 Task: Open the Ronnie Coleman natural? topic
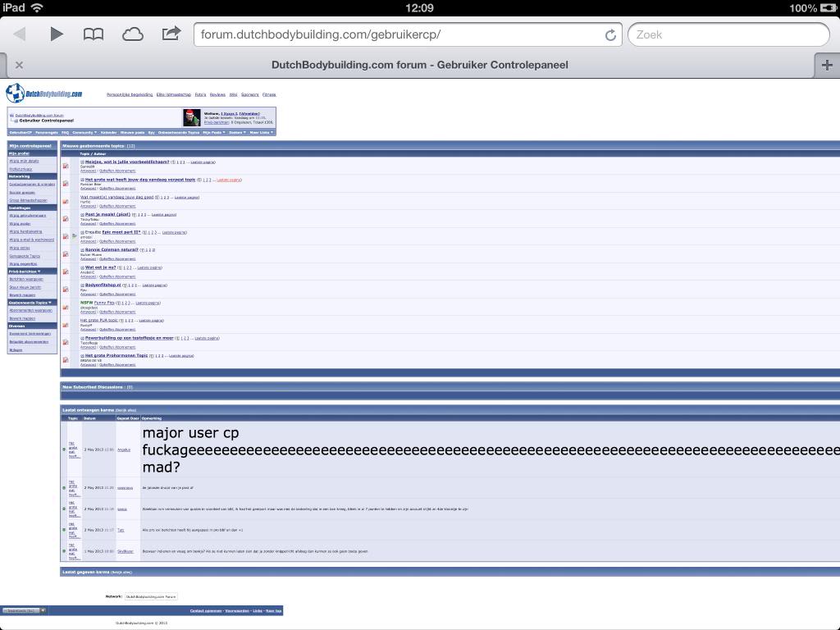(111, 249)
